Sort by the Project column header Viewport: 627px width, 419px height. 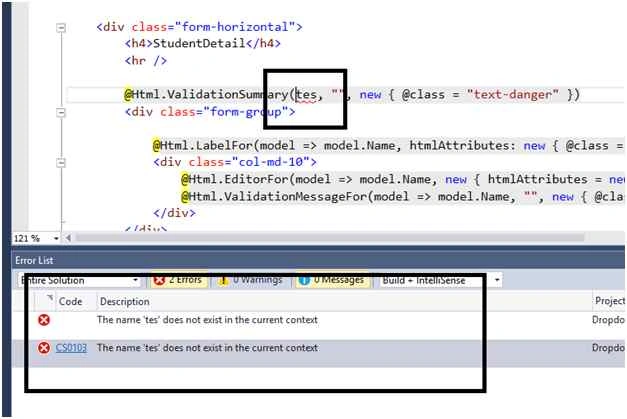[609, 301]
